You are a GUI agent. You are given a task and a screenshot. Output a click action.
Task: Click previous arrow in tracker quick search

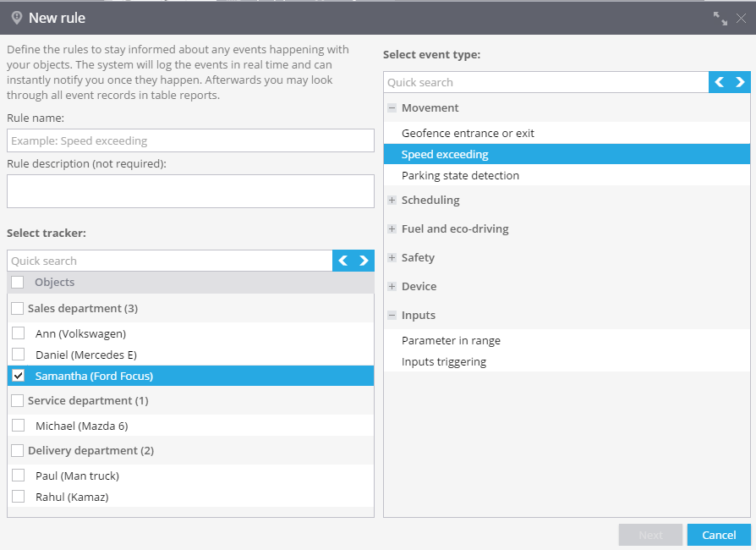point(343,261)
